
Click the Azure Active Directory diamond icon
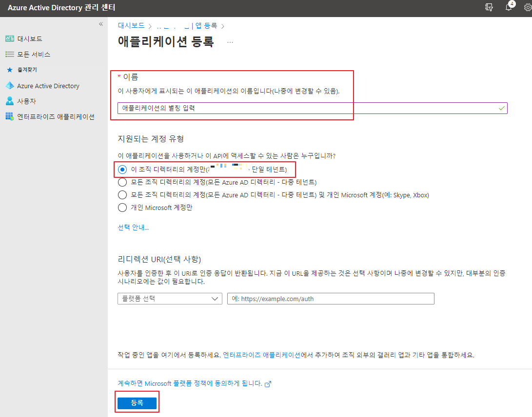[x=10, y=86]
